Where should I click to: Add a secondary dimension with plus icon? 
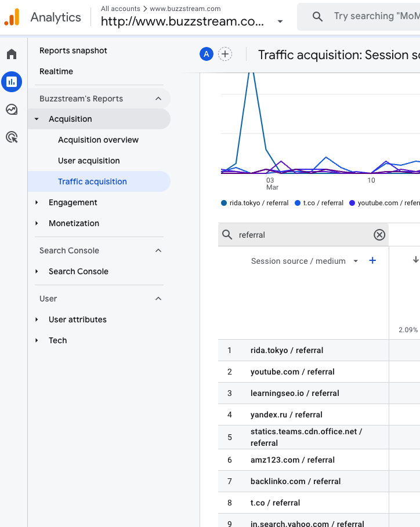(x=372, y=261)
